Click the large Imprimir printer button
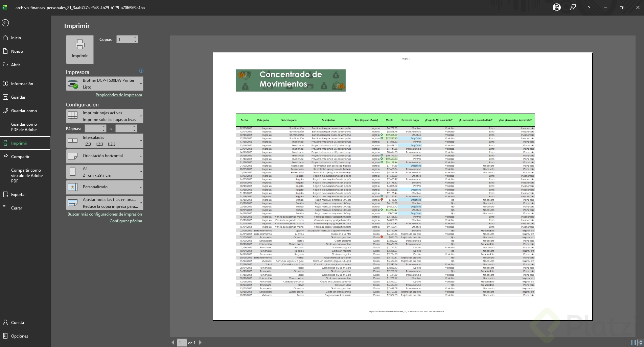The height and width of the screenshot is (347, 644). point(80,49)
